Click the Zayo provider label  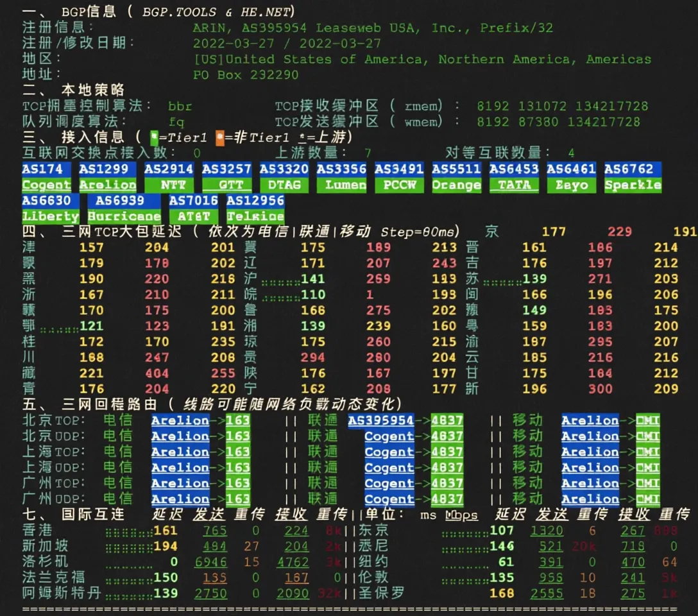(571, 185)
